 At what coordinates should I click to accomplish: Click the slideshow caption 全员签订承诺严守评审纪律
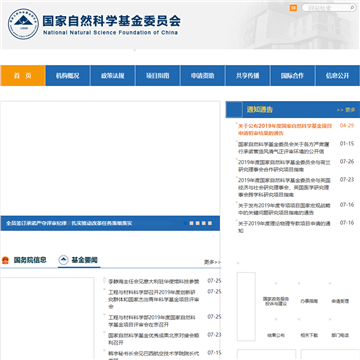(x=69, y=223)
